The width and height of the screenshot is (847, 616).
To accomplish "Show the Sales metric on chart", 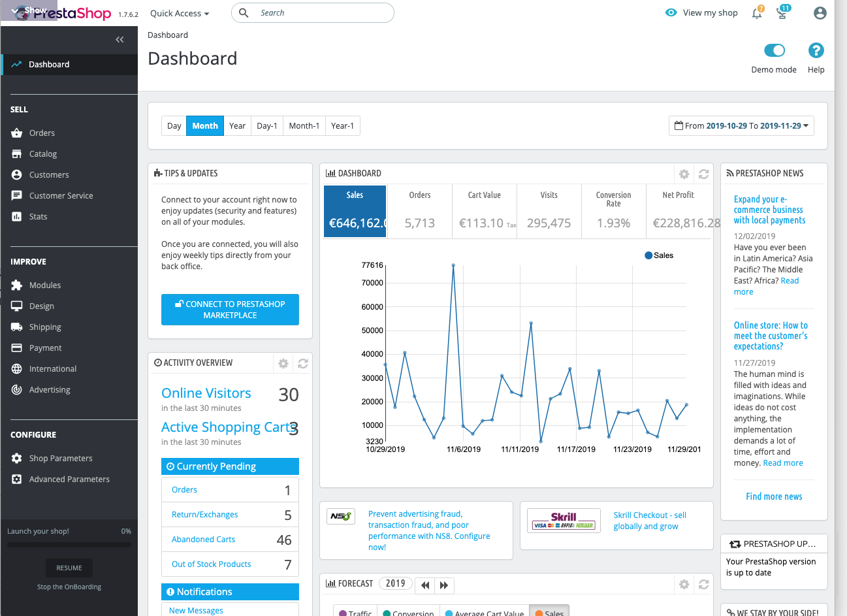I will (355, 210).
